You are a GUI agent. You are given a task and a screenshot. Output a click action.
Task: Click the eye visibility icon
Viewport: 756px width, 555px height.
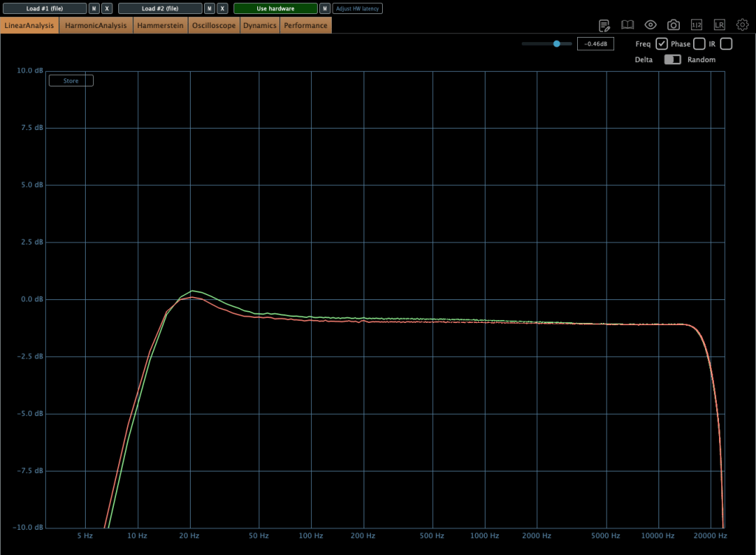650,25
